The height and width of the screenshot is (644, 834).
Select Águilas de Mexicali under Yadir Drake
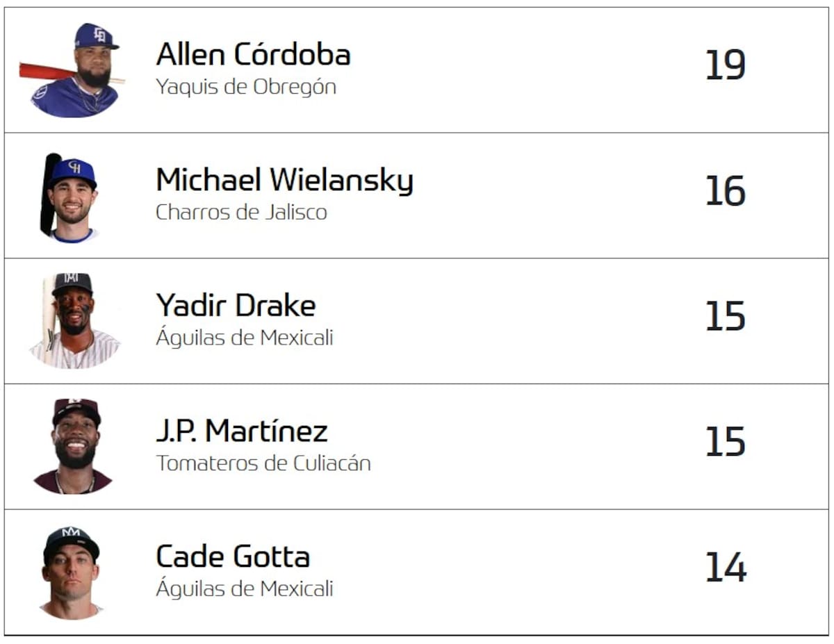pos(245,338)
